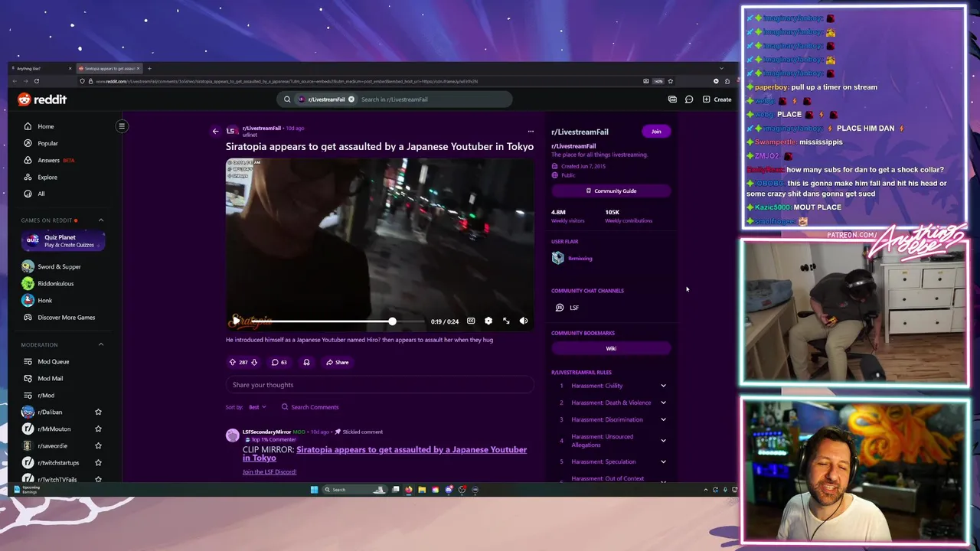Screen dimensions: 980x551
Task: Open LSFSecondaryMirror user profile
Action: pos(266,432)
